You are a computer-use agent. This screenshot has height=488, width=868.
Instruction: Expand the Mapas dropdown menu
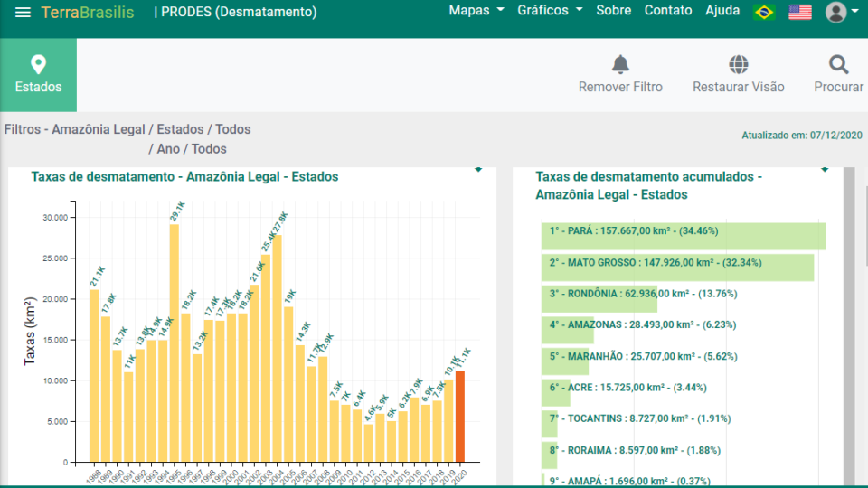coord(476,11)
